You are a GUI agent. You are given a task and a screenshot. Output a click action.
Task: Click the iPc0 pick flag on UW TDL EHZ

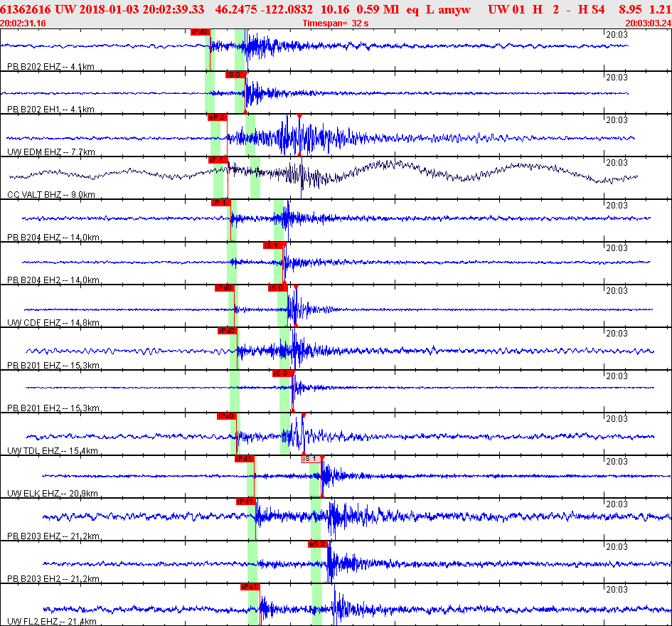[227, 416]
